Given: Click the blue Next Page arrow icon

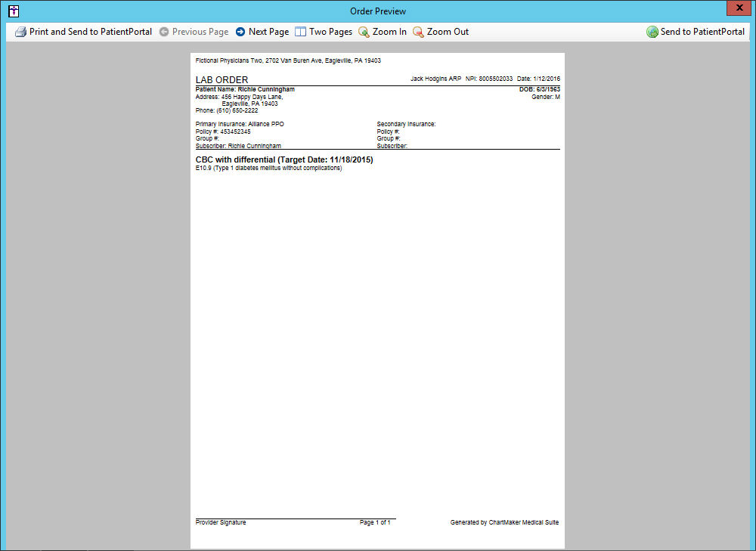Looking at the screenshot, I should click(x=240, y=32).
